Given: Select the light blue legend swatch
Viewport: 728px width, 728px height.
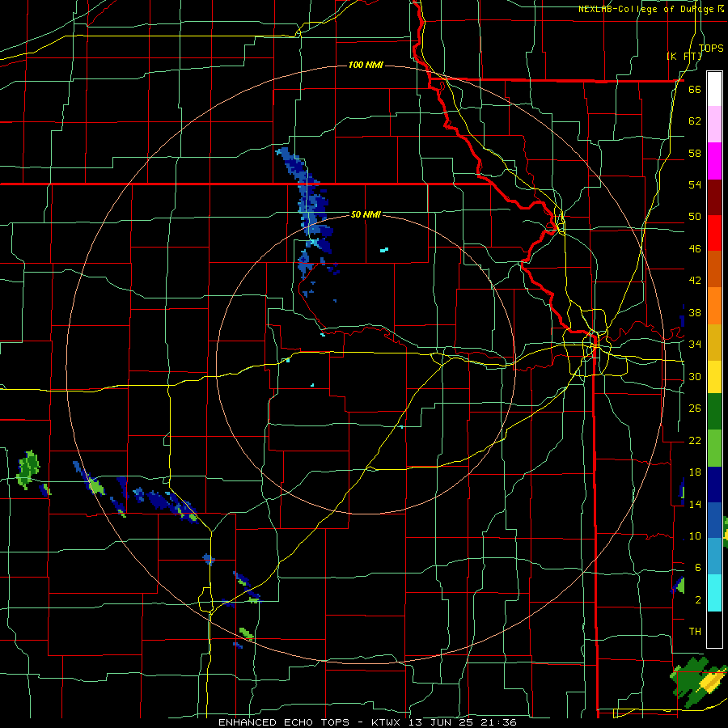Looking at the screenshot, I should (x=714, y=557).
